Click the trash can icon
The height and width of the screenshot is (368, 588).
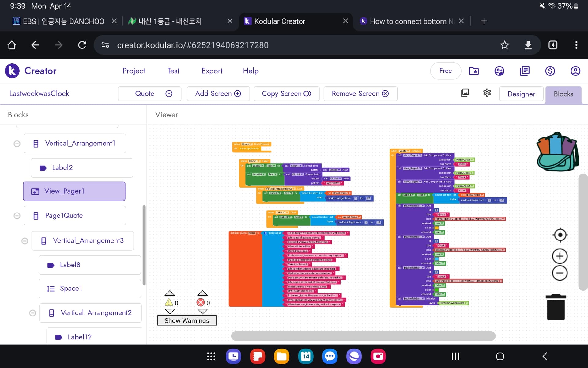click(556, 307)
